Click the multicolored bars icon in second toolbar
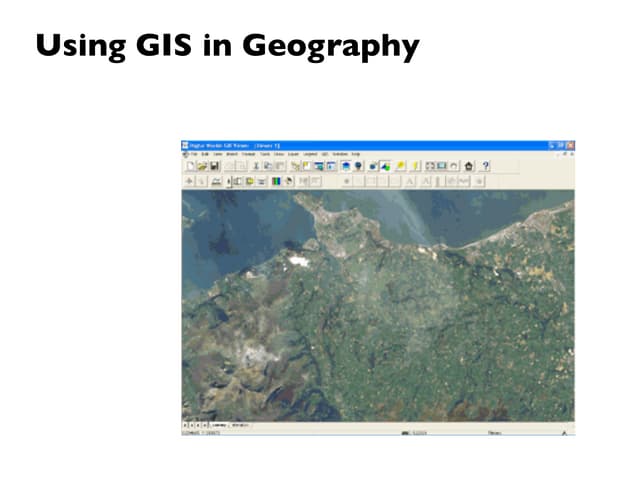The image size is (640, 480). [x=276, y=181]
